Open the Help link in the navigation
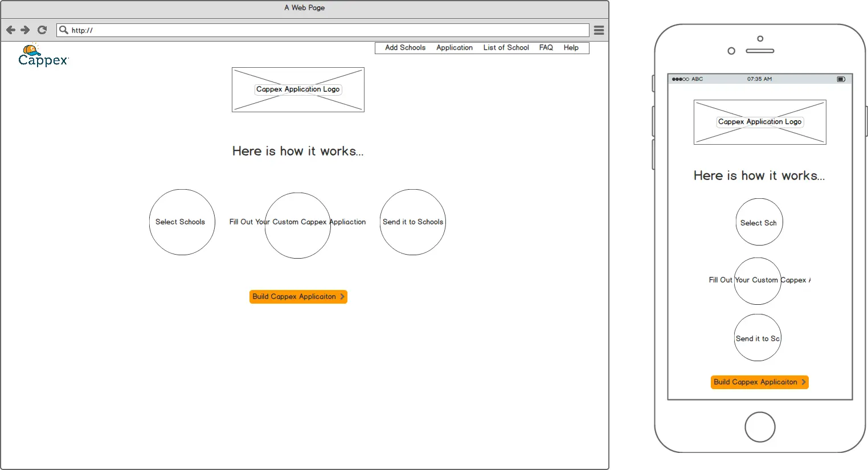This screenshot has width=868, height=470. 571,48
